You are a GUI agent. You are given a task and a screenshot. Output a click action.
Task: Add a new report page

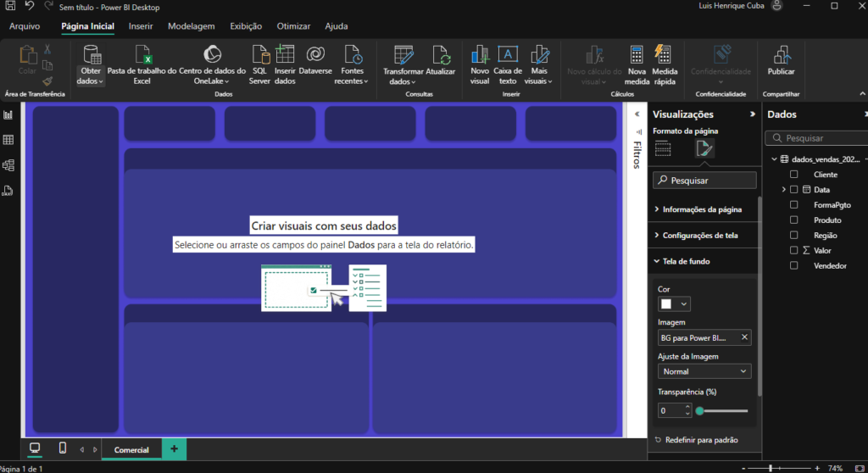point(174,449)
